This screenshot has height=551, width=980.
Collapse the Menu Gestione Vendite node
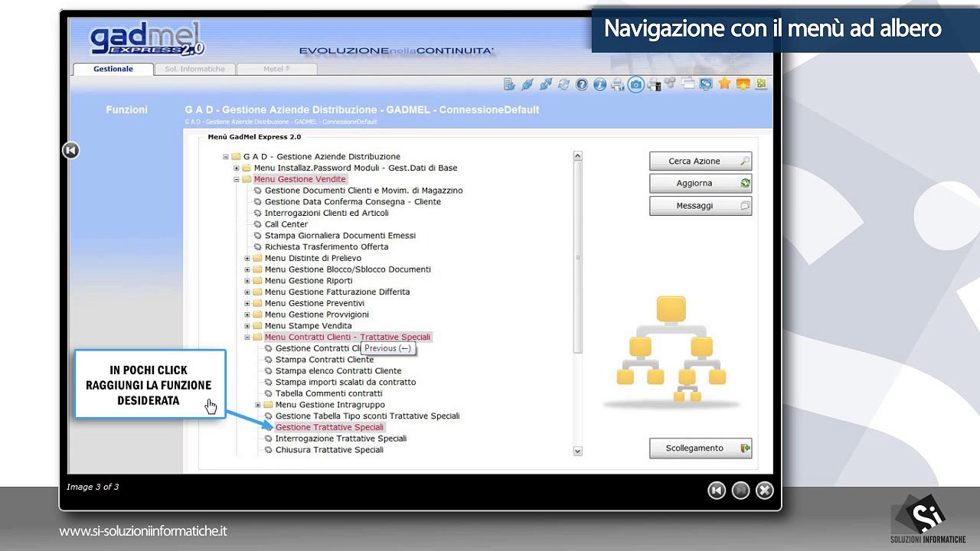(237, 180)
